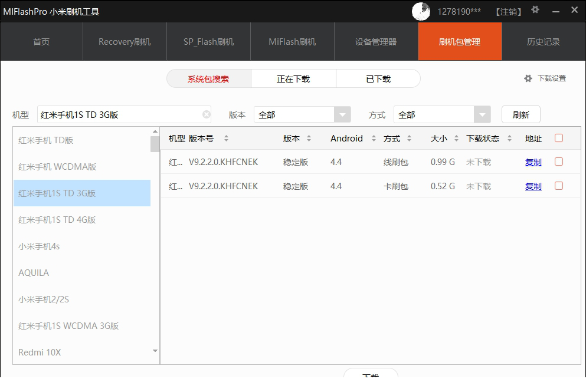This screenshot has width=586, height=392.
Task: Select Redmi 10X in model list
Action: tap(82, 352)
